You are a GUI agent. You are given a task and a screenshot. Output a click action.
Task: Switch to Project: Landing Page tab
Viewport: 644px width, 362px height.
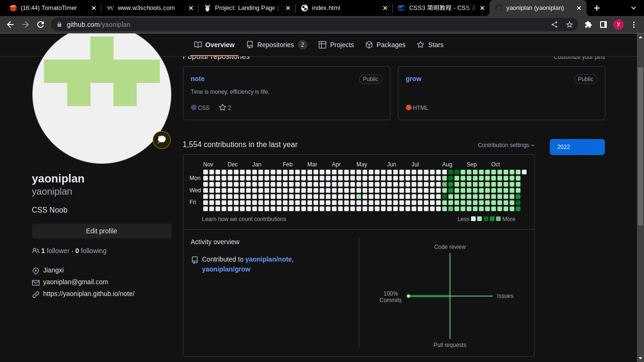247,8
